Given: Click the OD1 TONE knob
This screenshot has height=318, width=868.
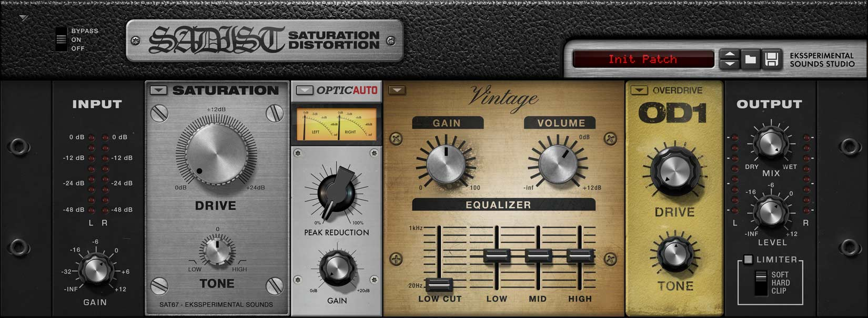Looking at the screenshot, I should pyautogui.click(x=675, y=254).
